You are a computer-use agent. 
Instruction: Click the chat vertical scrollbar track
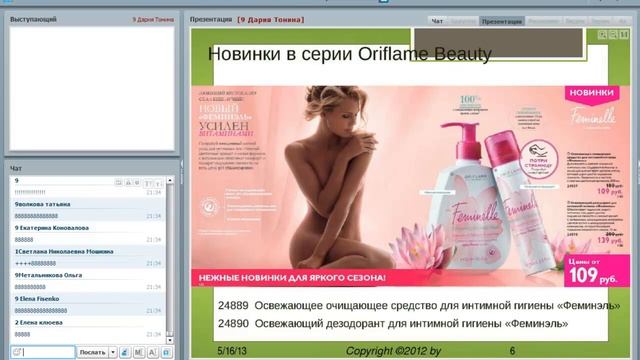pos(170,260)
